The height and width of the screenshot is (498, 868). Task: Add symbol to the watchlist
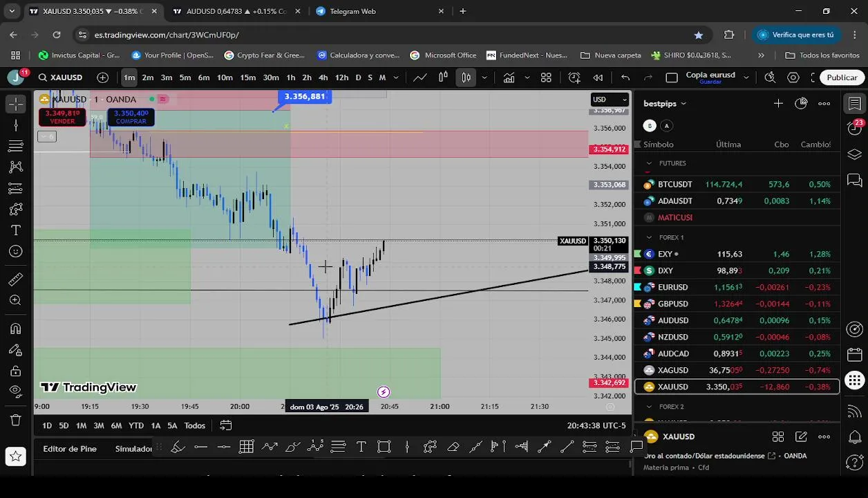coord(778,104)
